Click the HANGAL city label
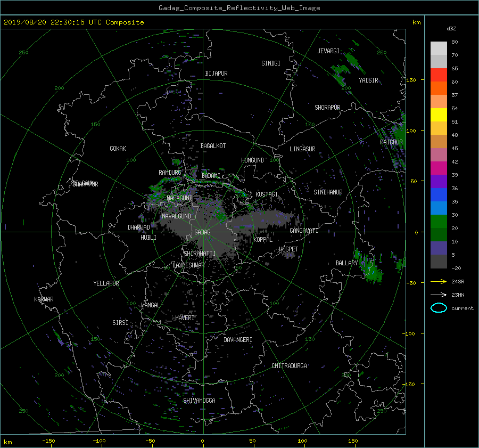The image size is (479, 448). [150, 305]
